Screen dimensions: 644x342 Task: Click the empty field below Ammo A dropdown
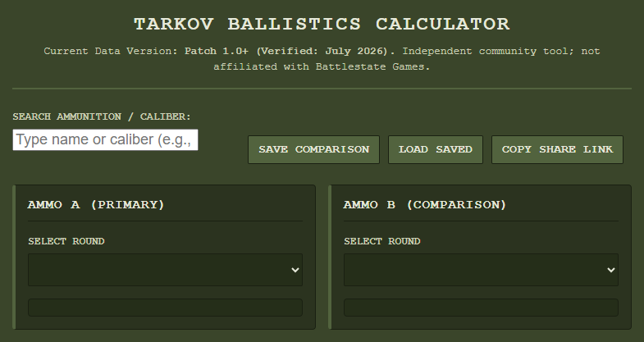[x=165, y=308]
